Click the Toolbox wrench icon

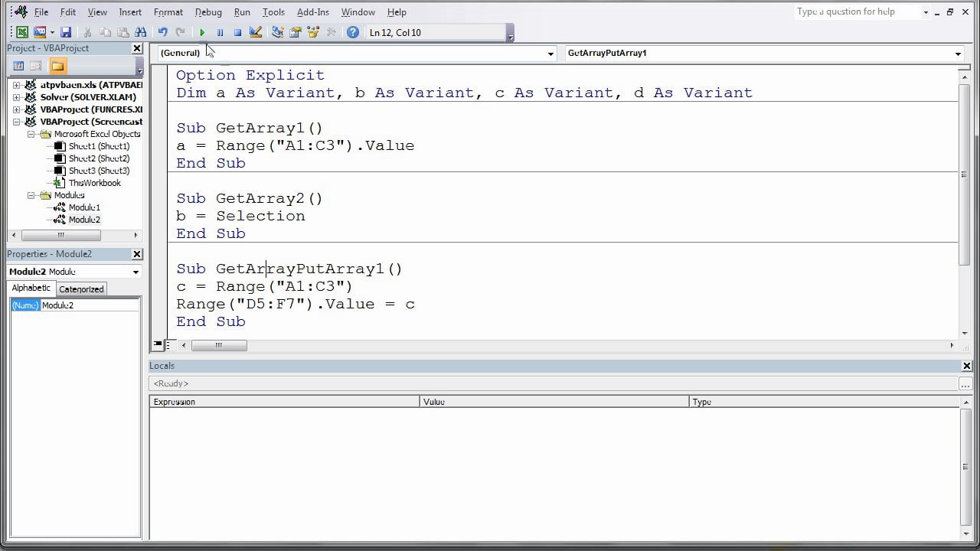coord(331,32)
